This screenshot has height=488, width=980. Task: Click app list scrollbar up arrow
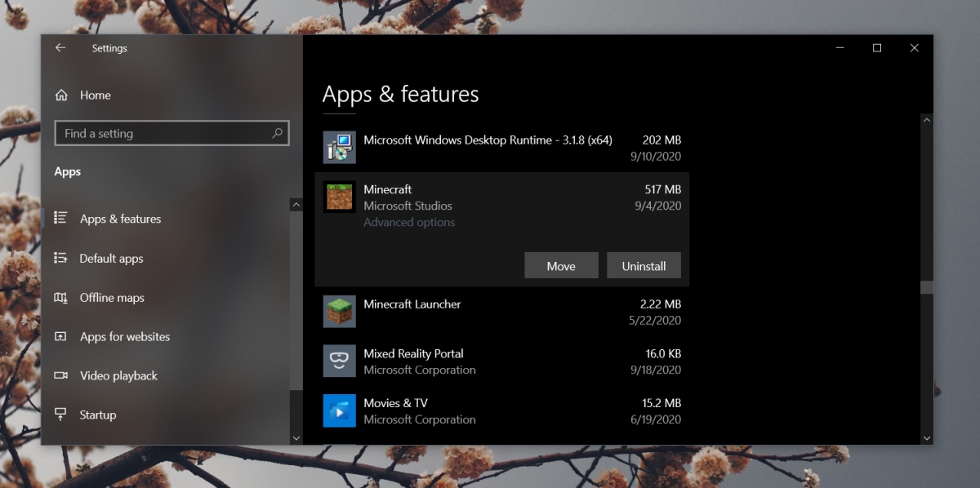pos(926,120)
